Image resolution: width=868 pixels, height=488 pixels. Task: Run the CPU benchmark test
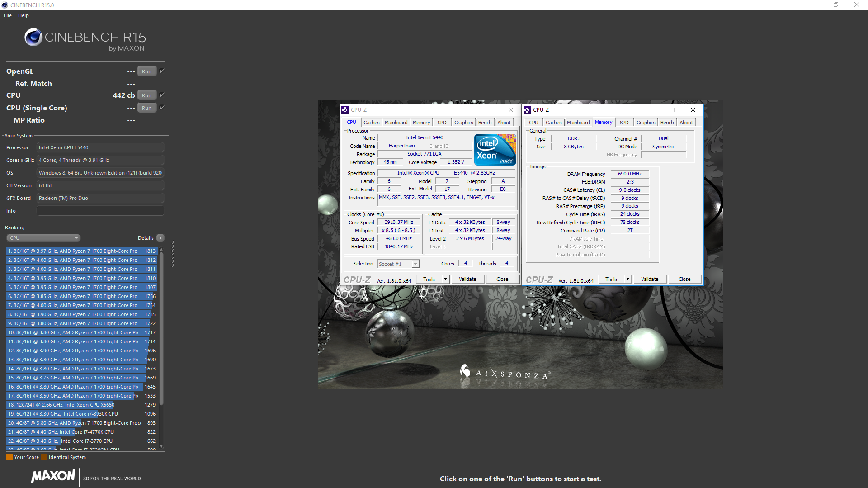(146, 95)
